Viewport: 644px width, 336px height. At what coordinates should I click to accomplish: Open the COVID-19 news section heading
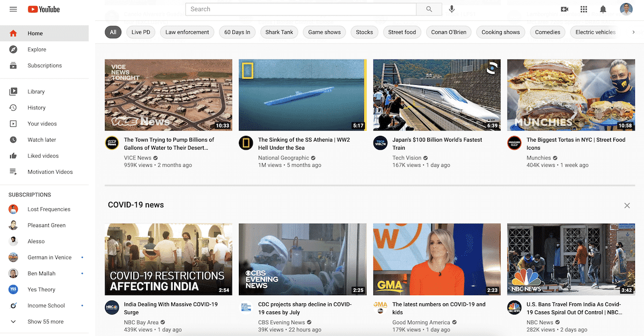(136, 205)
